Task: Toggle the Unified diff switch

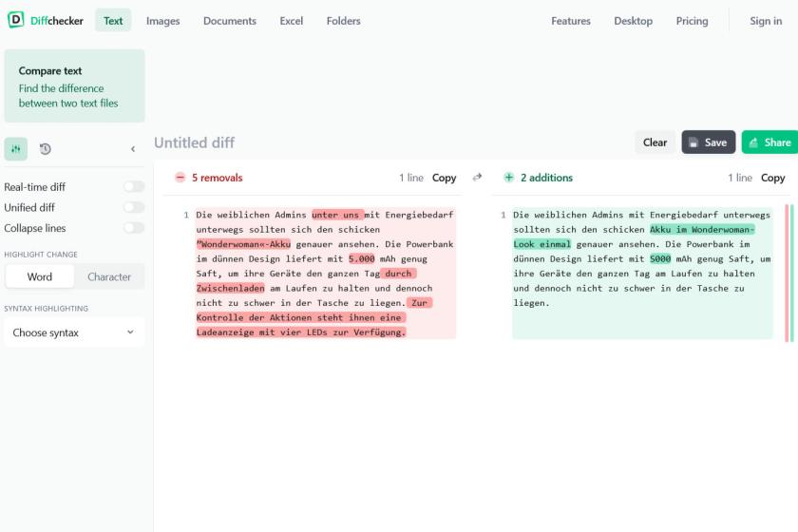Action: pyautogui.click(x=134, y=207)
